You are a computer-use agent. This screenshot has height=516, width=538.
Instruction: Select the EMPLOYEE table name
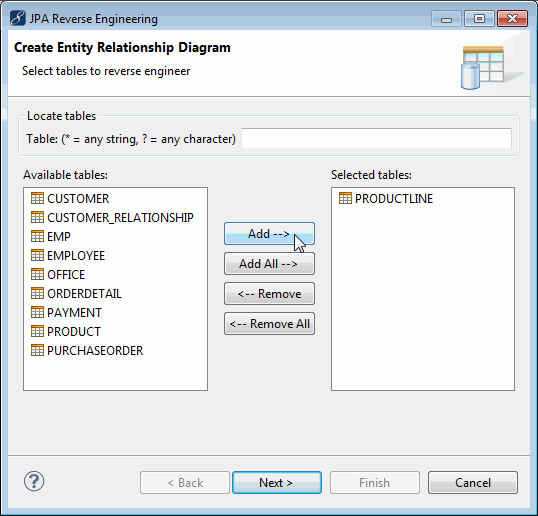coord(76,256)
